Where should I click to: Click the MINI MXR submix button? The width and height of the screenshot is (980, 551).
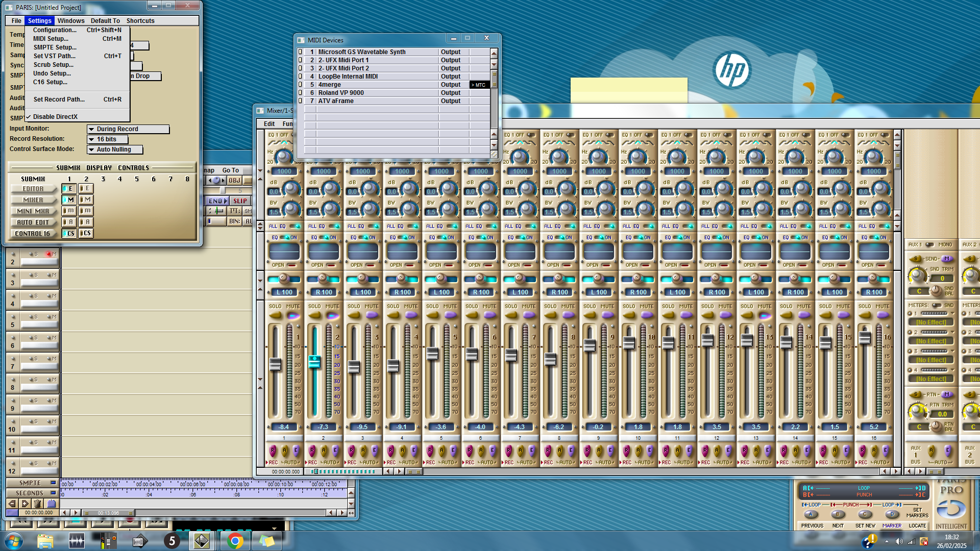click(x=33, y=211)
